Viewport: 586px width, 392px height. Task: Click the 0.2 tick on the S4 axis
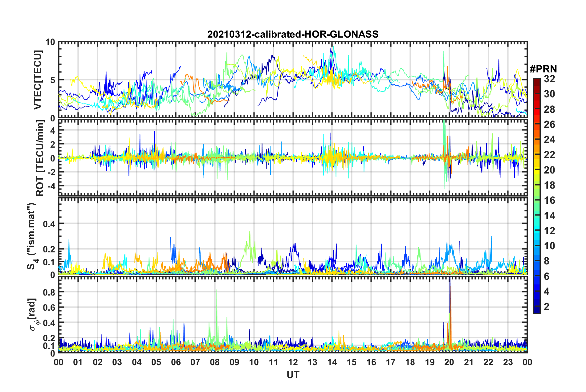[49, 249]
